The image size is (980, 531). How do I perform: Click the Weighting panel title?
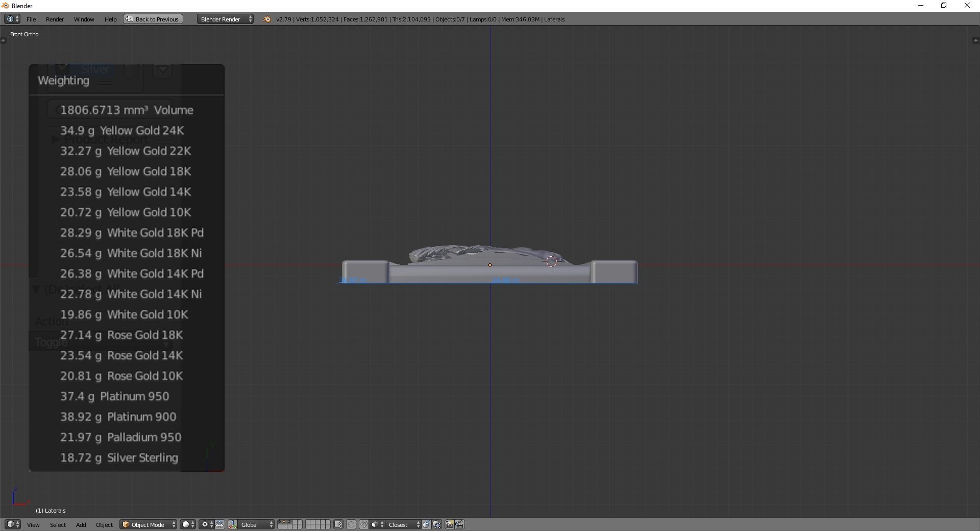[63, 80]
